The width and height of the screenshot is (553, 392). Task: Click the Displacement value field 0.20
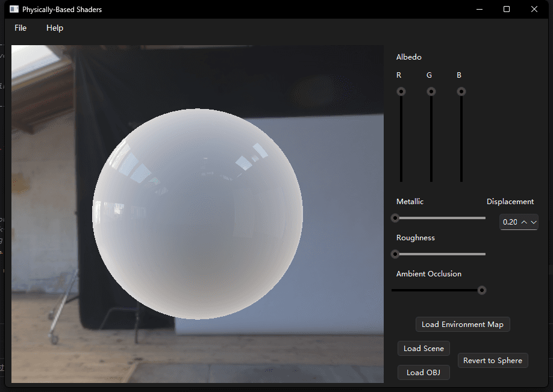click(510, 222)
